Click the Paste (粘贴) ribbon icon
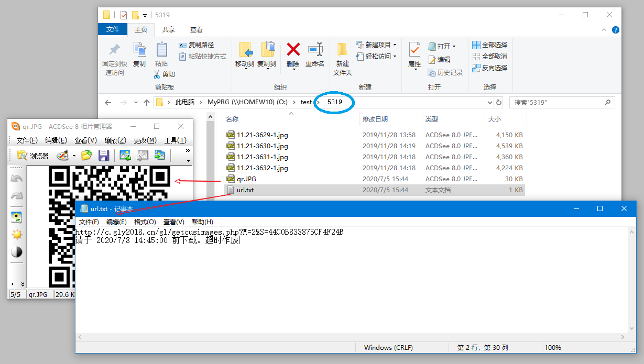Viewport: 644px width, 364px height. click(x=162, y=54)
